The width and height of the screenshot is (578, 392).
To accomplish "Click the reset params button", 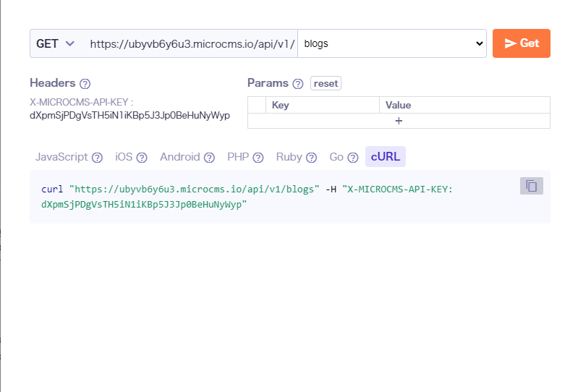I will pyautogui.click(x=326, y=83).
